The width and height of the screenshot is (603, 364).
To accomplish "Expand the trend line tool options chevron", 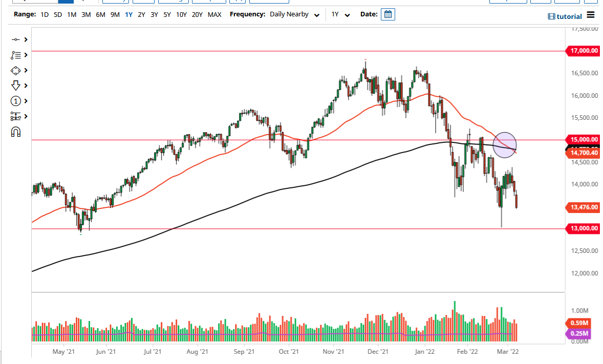I will coord(26,39).
